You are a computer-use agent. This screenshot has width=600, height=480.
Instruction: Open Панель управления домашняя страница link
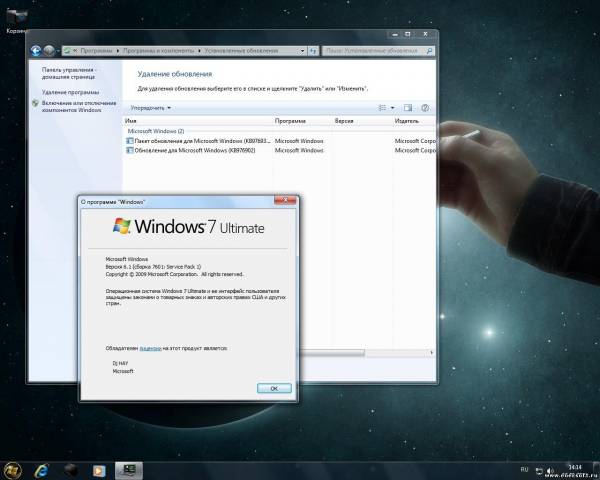pos(68,73)
